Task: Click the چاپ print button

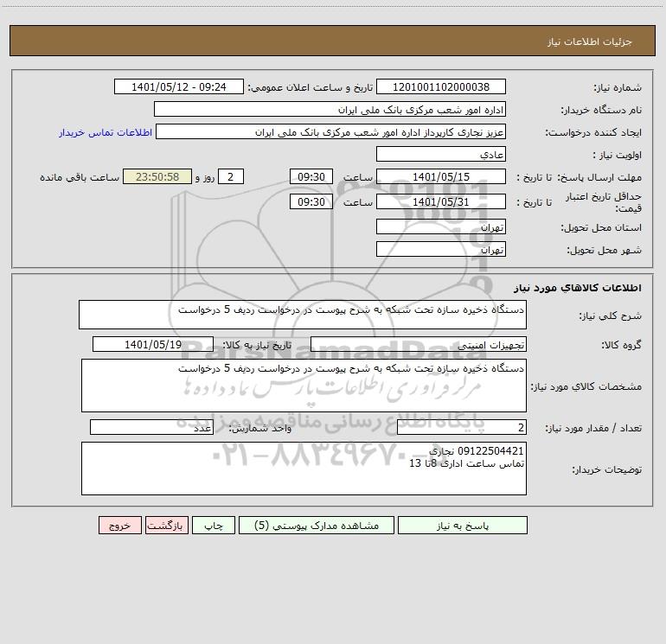Action: (214, 525)
